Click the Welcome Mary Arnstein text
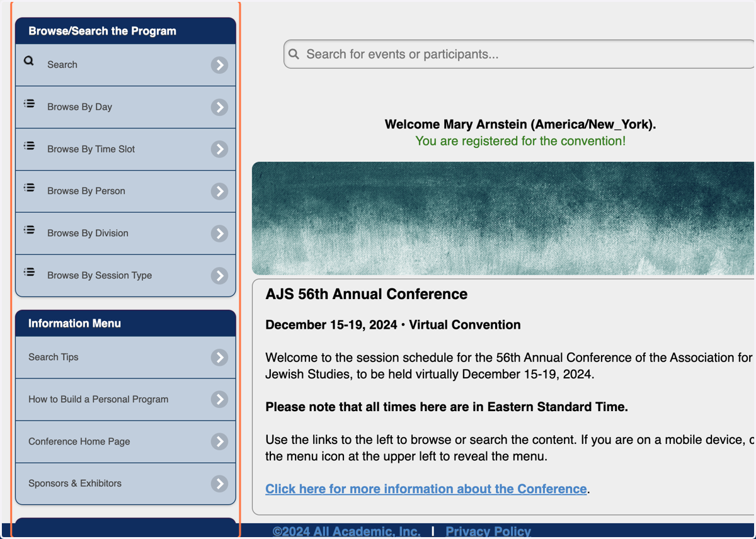This screenshot has width=756, height=539. click(520, 124)
